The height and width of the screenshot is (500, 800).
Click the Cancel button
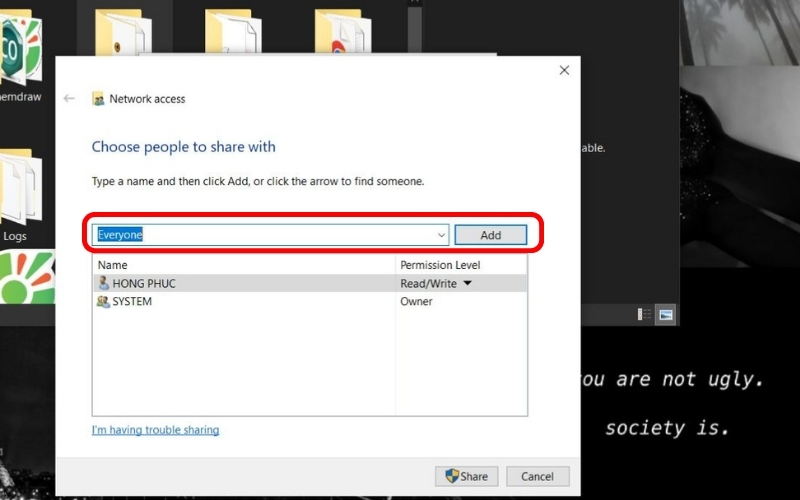tap(537, 476)
